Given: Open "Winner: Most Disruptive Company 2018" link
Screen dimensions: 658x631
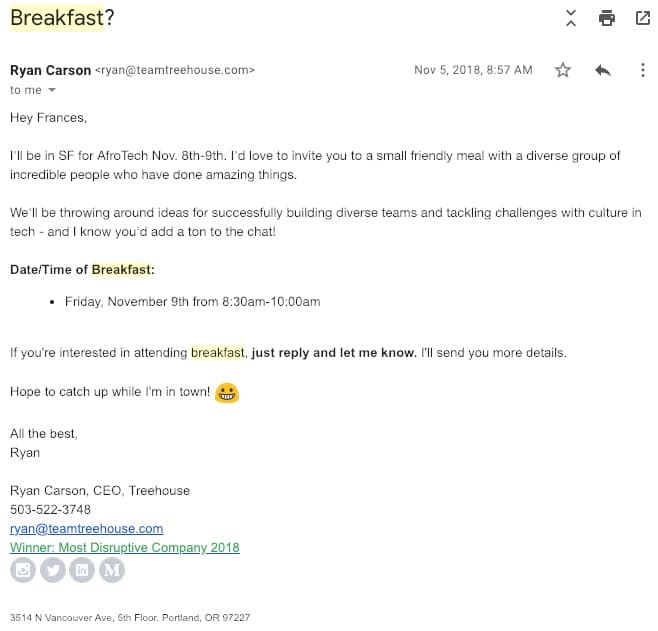Looking at the screenshot, I should tap(125, 547).
